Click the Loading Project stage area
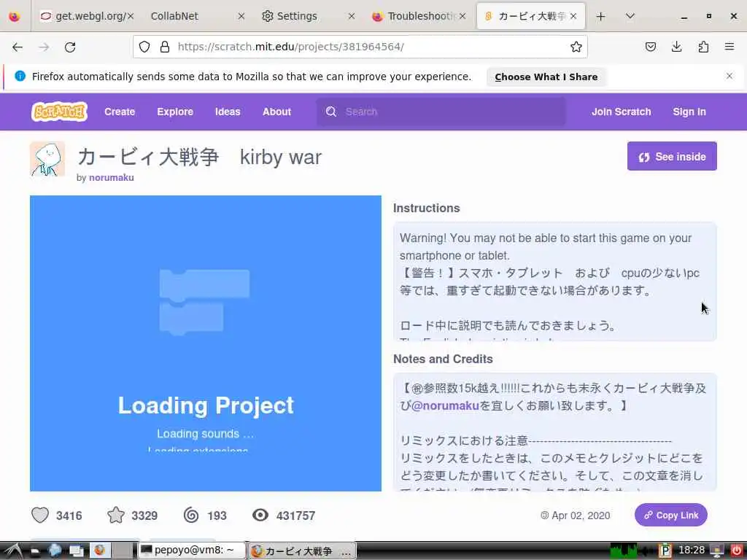 (205, 343)
